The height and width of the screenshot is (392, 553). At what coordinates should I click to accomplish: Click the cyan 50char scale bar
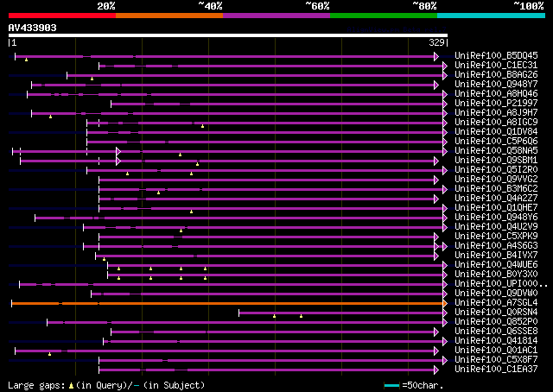(x=391, y=386)
